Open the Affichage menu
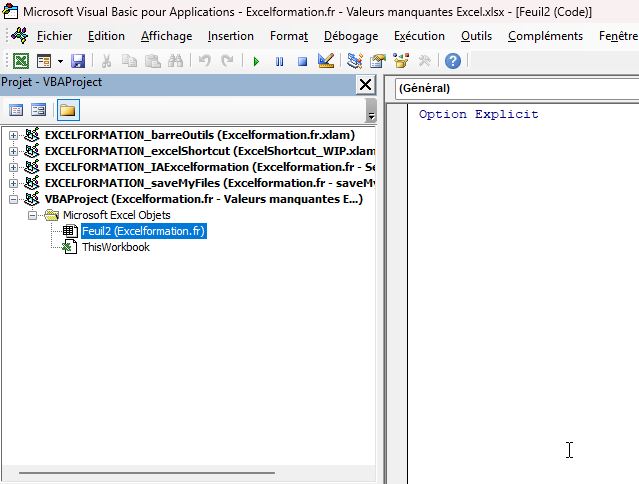 click(166, 36)
